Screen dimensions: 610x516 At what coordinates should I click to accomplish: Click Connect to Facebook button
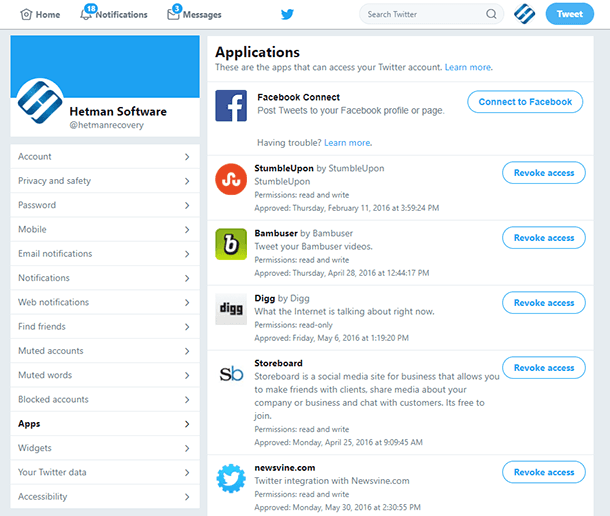(525, 102)
